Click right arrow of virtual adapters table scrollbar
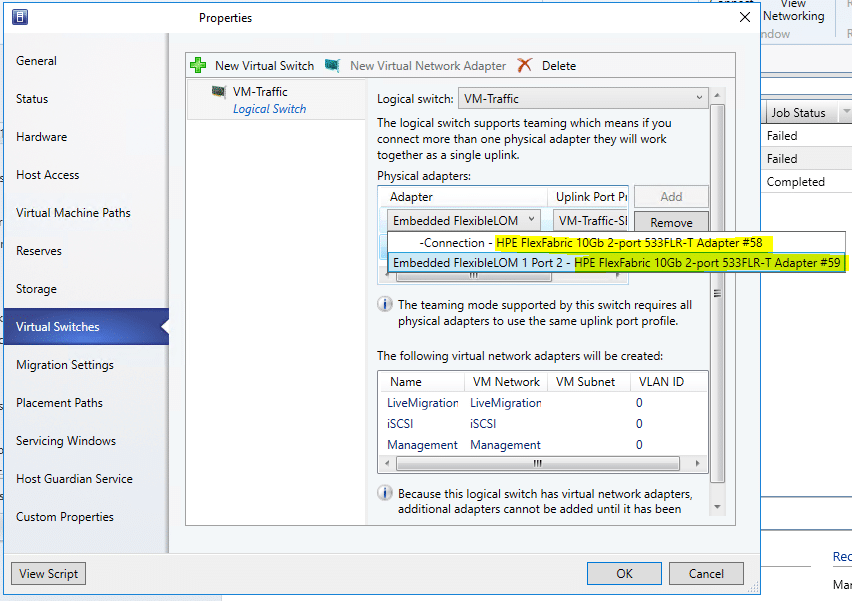 698,464
